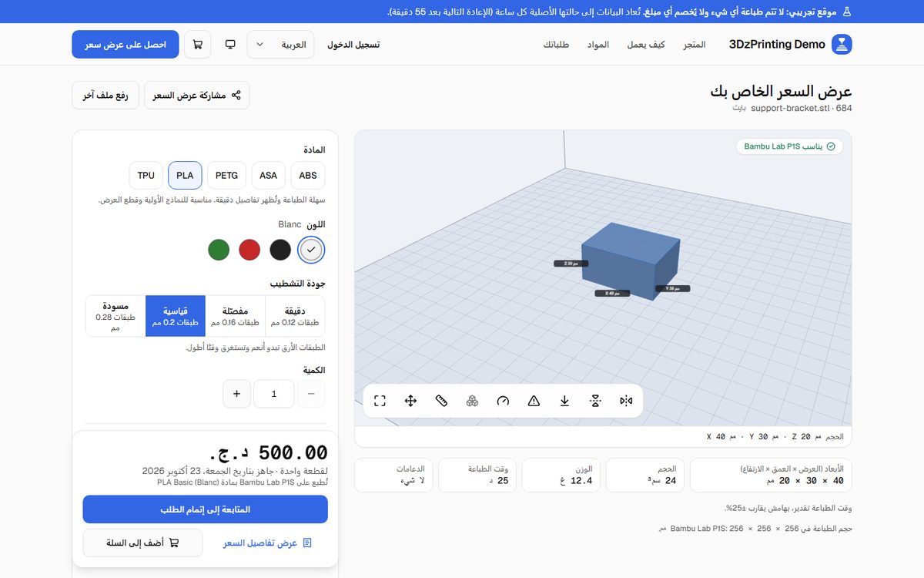This screenshot has width=924, height=578.
Task: Activate the ruler measure tool
Action: [x=441, y=401]
